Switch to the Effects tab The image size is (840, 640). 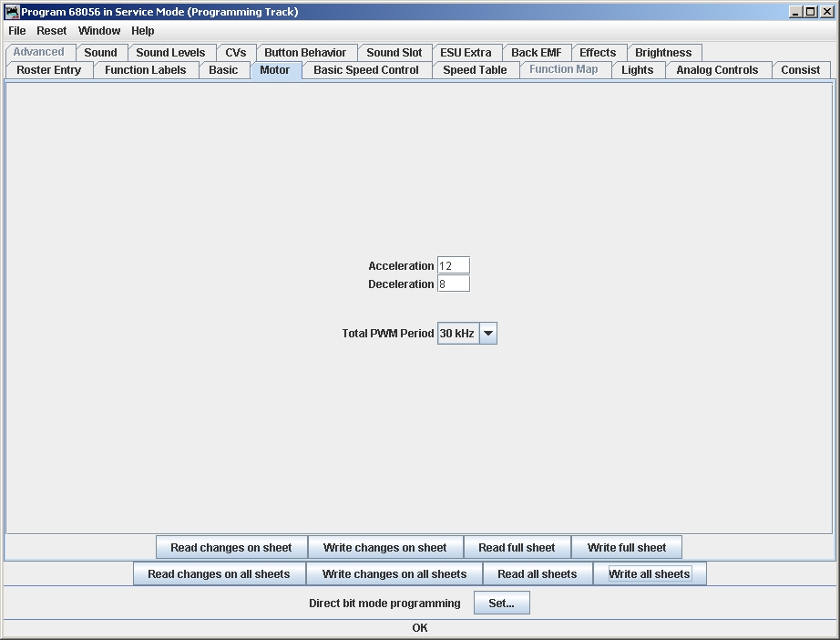point(598,53)
